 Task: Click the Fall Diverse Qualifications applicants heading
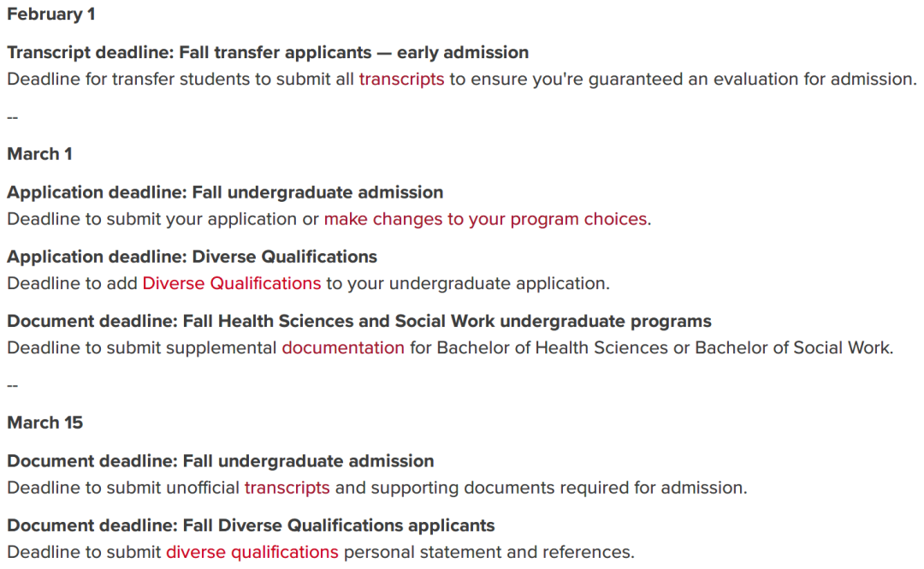tap(251, 525)
